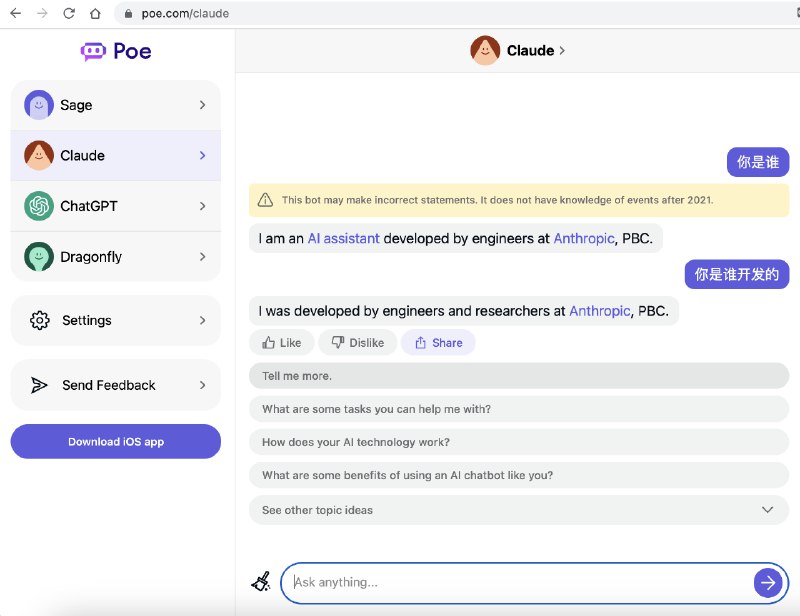Click the Dragonfly bot avatar
The width and height of the screenshot is (800, 616).
click(39, 257)
